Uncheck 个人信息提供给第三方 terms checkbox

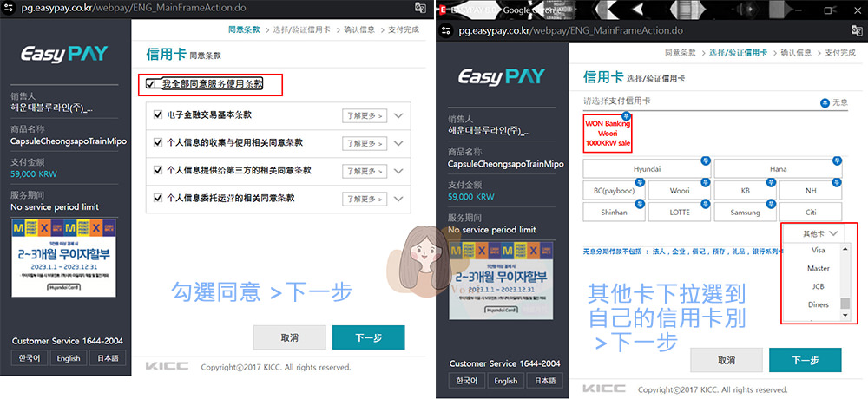[158, 170]
